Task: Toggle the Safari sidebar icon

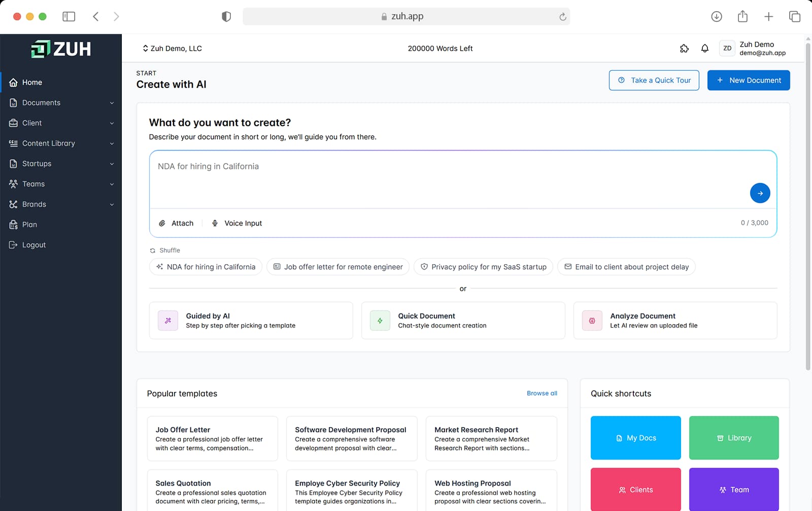Action: (x=69, y=16)
